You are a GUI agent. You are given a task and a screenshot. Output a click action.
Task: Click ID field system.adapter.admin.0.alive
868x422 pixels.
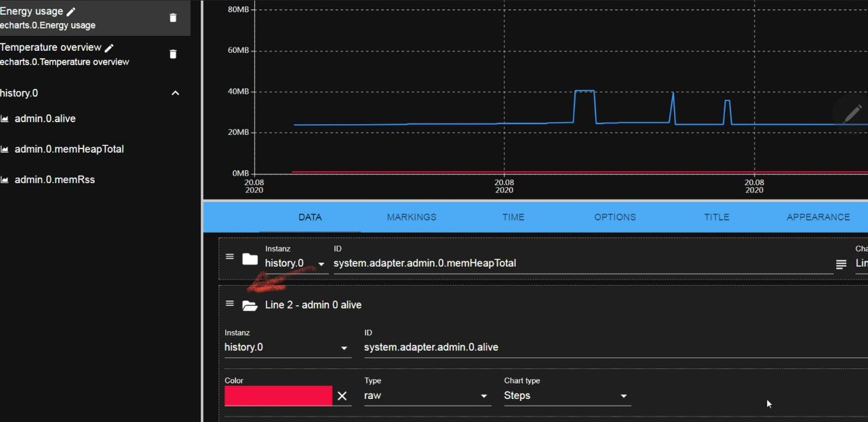(x=616, y=347)
